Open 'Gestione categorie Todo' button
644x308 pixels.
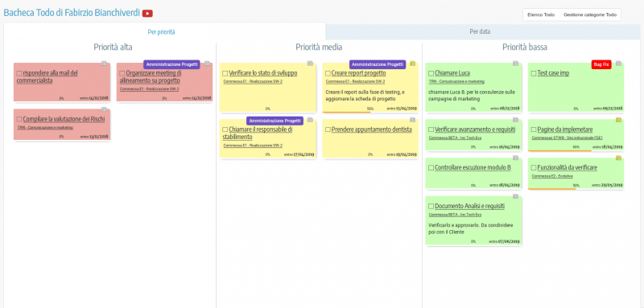pyautogui.click(x=590, y=14)
